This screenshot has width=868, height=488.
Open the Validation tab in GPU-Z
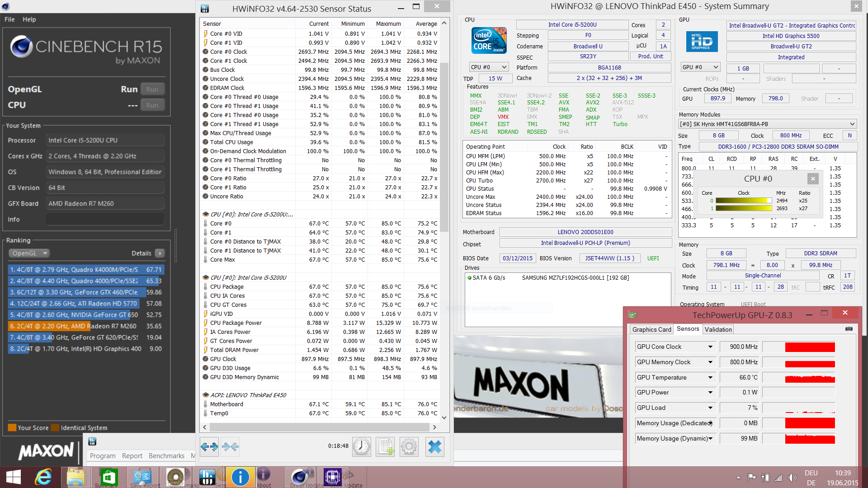(718, 329)
